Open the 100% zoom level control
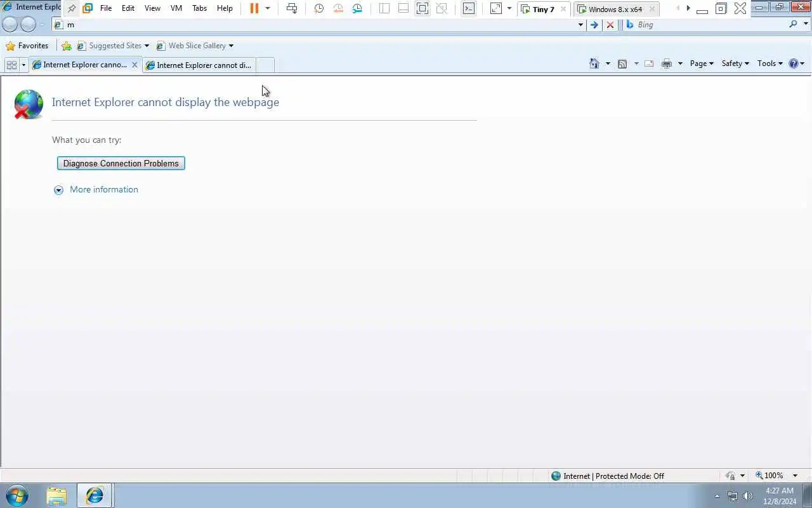Viewport: 812px width, 508px height. coord(776,476)
